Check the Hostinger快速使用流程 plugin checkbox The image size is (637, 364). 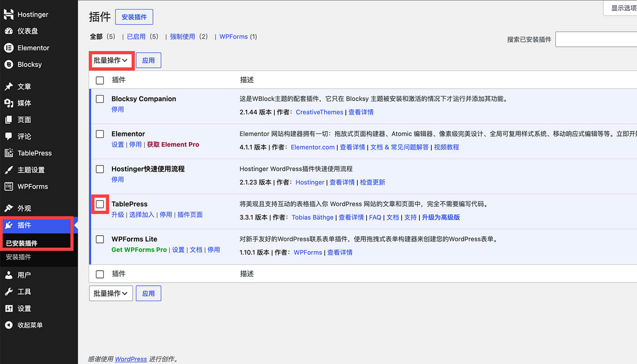point(100,169)
